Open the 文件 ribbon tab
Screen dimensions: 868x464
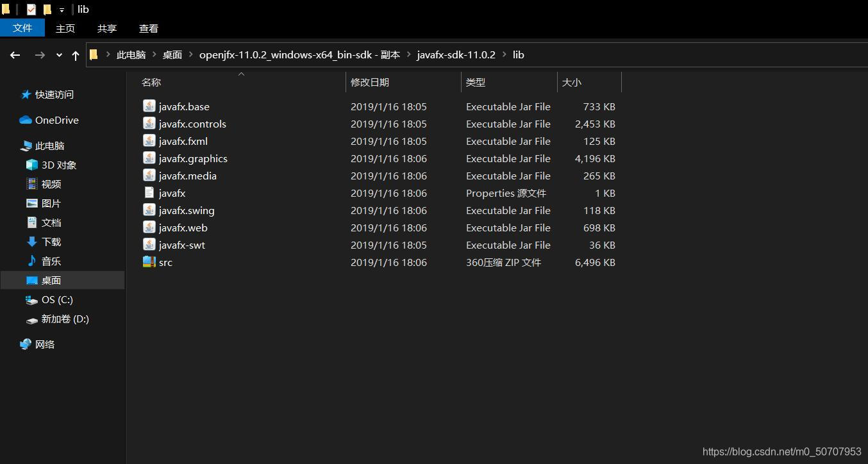[x=22, y=28]
